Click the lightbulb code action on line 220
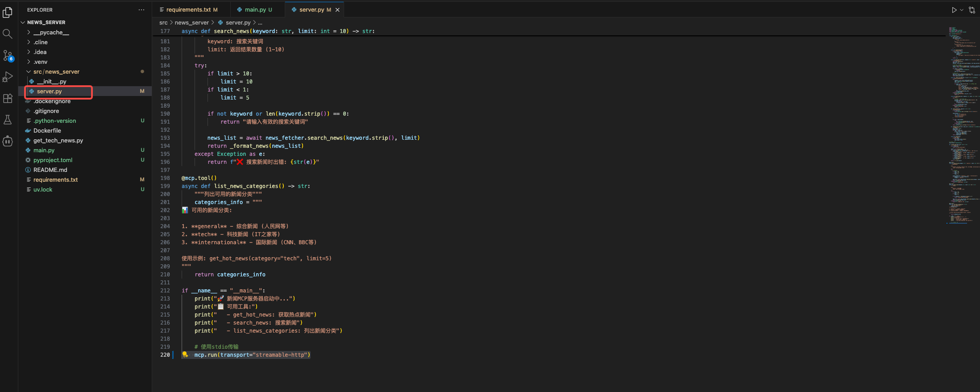Image resolution: width=980 pixels, height=392 pixels. [185, 354]
